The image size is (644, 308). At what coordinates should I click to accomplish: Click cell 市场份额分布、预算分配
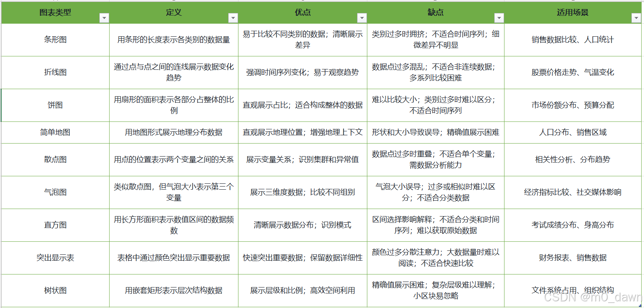pos(573,105)
